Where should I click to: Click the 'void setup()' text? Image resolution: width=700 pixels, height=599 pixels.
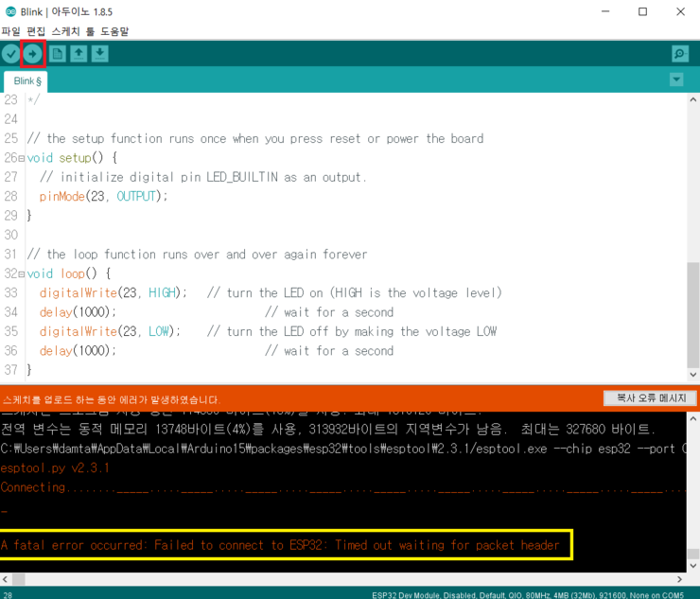tap(65, 158)
